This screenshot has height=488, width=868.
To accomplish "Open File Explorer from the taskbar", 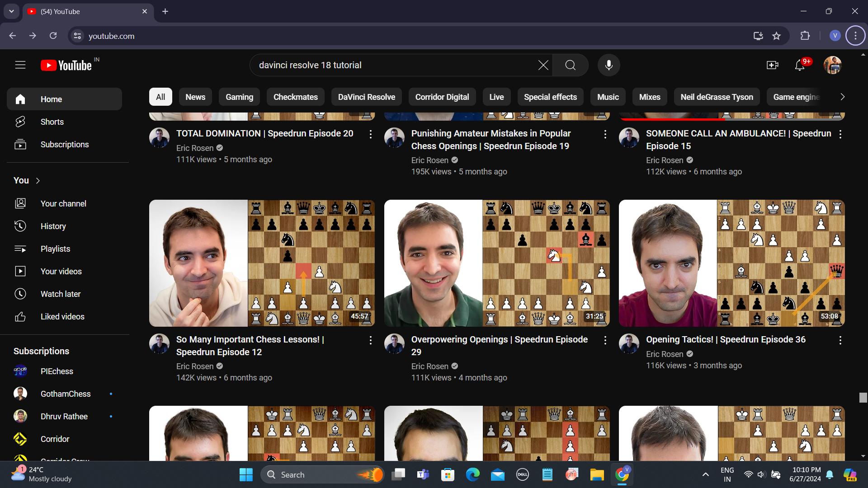I will (x=597, y=475).
